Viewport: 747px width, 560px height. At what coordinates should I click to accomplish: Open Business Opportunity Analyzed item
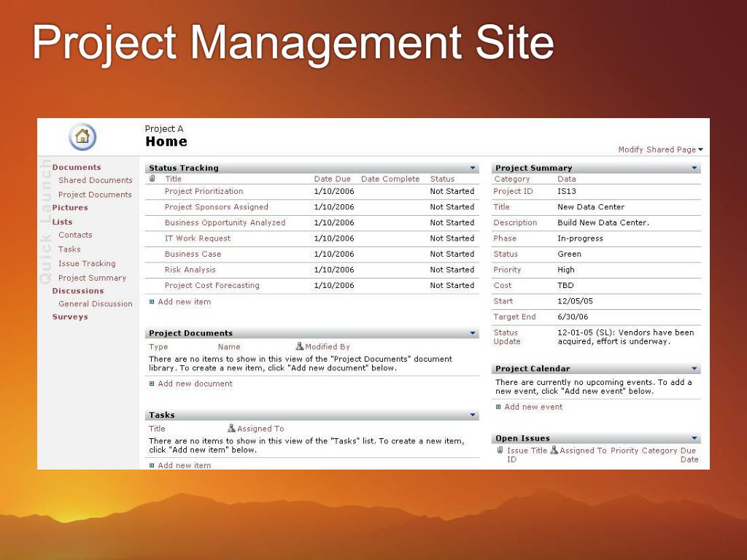point(225,222)
